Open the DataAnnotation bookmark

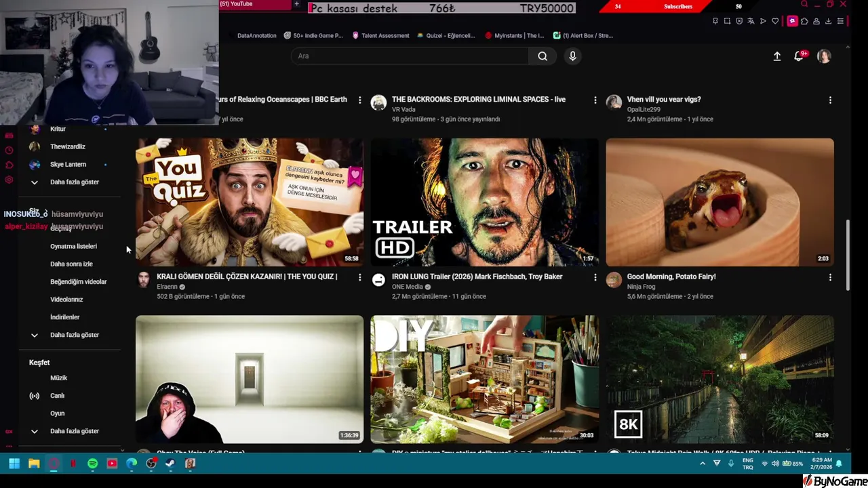point(256,35)
